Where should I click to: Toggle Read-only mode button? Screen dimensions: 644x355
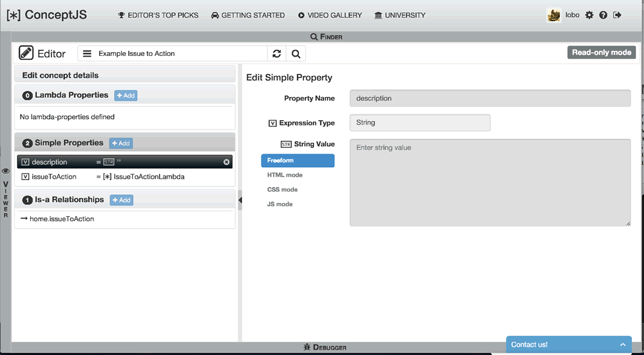601,53
